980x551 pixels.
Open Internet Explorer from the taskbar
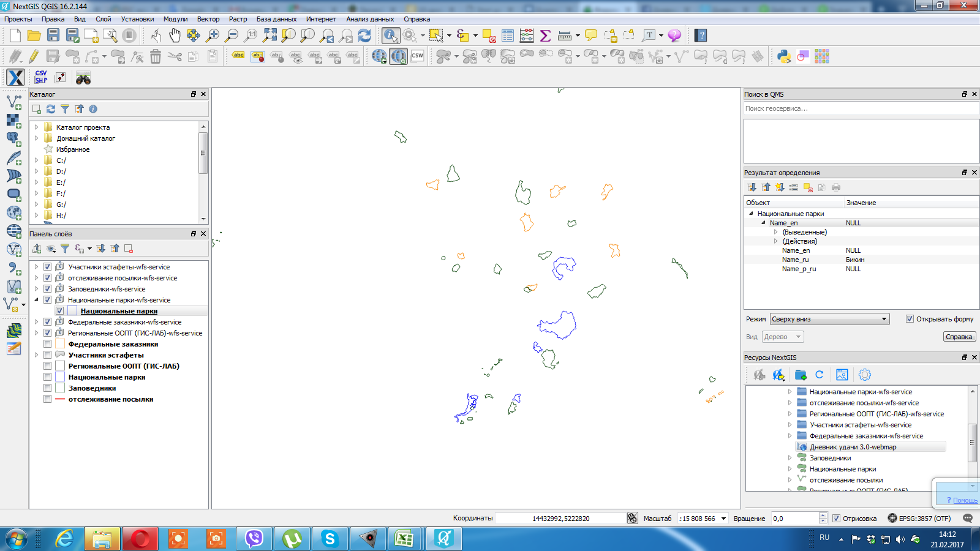pyautogui.click(x=64, y=539)
